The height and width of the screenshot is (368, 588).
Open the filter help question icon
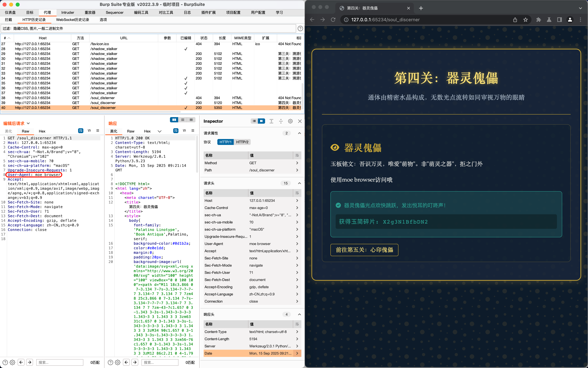point(300,28)
